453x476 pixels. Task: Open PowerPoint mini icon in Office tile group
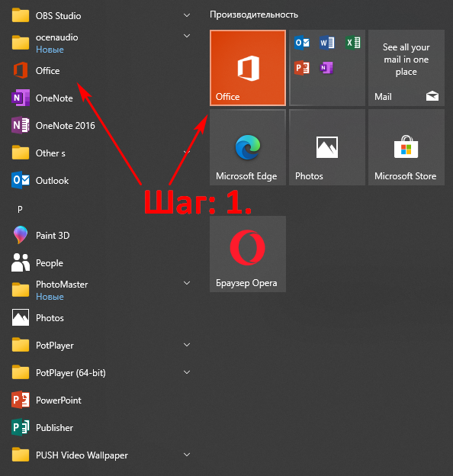click(x=302, y=68)
